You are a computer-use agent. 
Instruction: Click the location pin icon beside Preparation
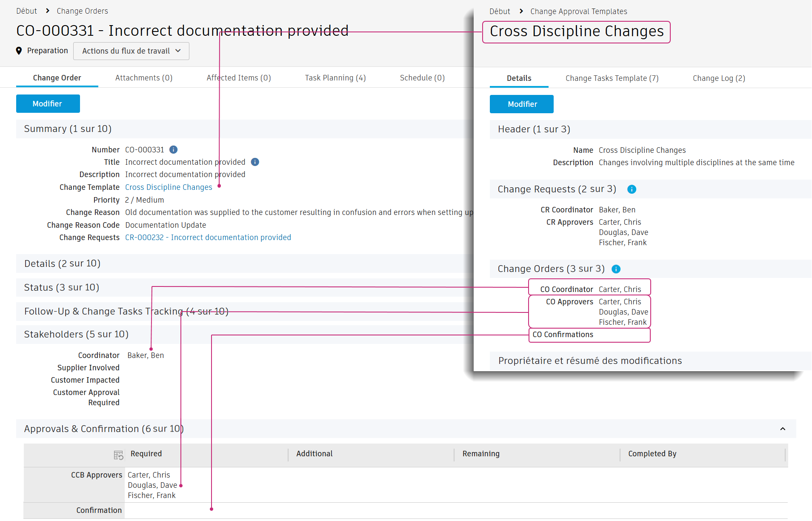coord(19,51)
